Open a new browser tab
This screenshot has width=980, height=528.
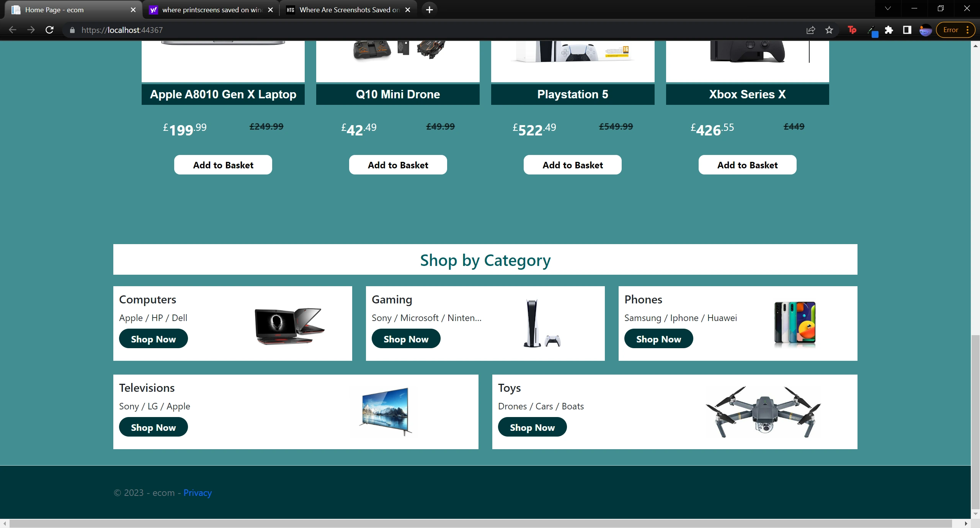pyautogui.click(x=430, y=10)
